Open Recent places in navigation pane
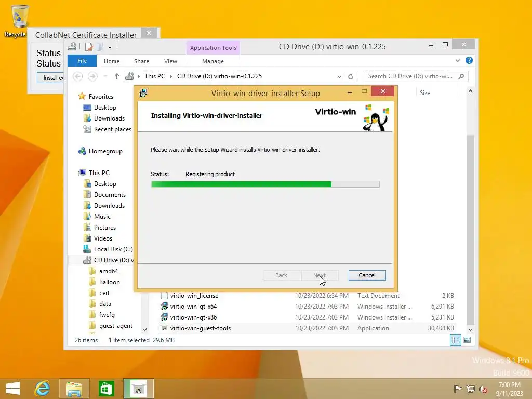This screenshot has width=532, height=399. 112,129
